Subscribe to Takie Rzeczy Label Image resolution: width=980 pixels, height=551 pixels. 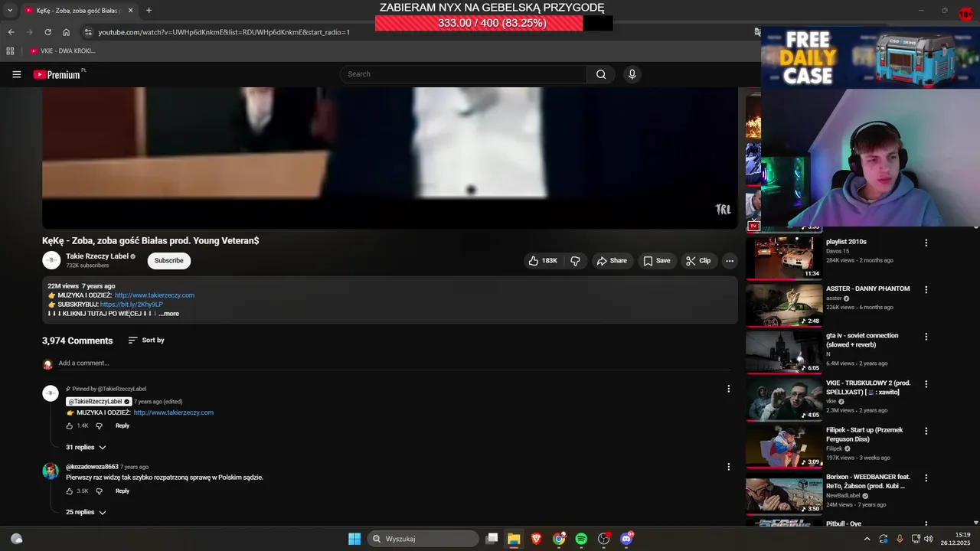tap(169, 261)
